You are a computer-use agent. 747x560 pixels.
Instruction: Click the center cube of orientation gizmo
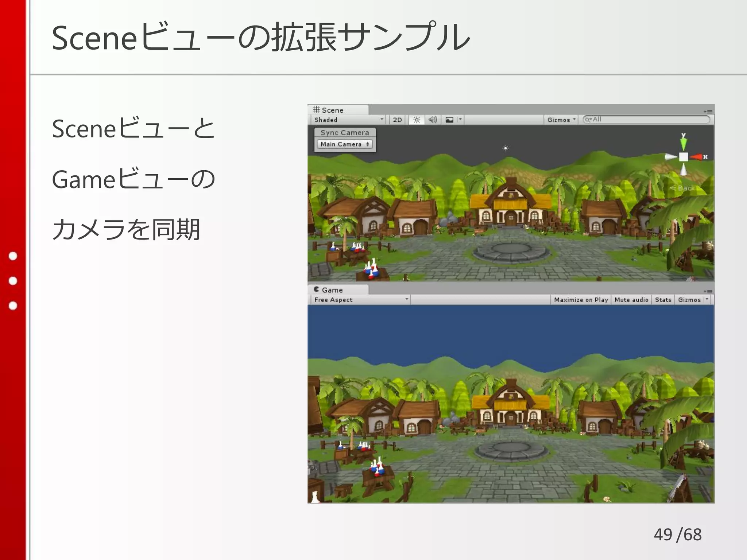[684, 157]
